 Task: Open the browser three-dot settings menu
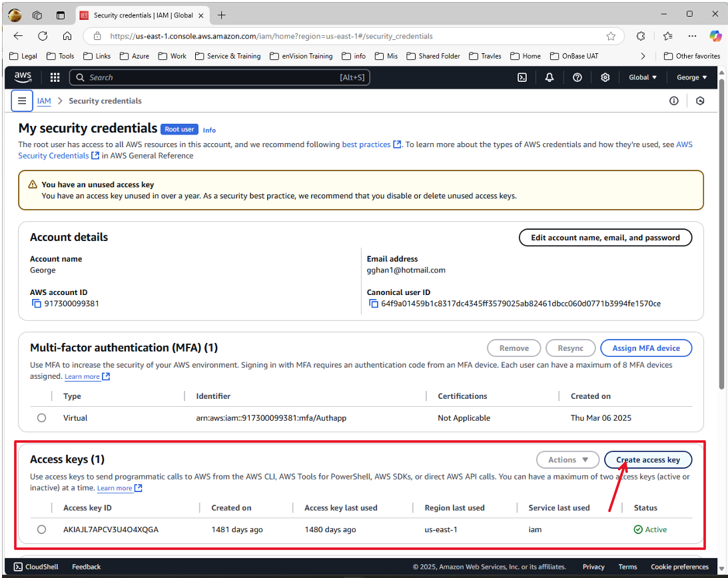(692, 36)
